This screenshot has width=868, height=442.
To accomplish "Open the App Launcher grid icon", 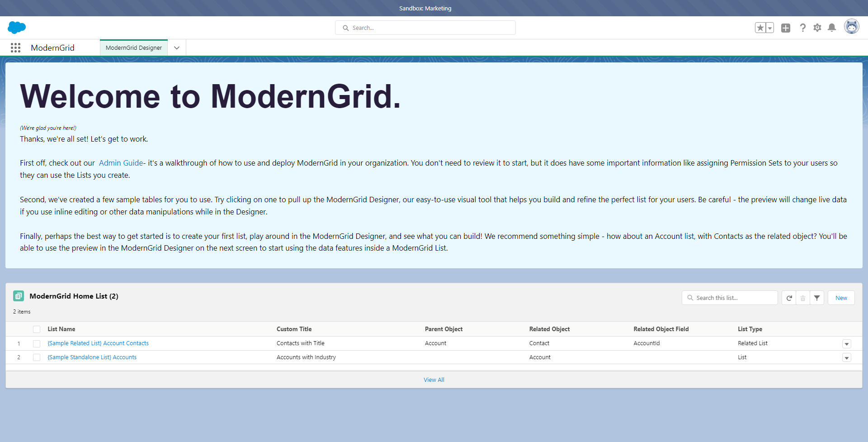I will pos(16,48).
